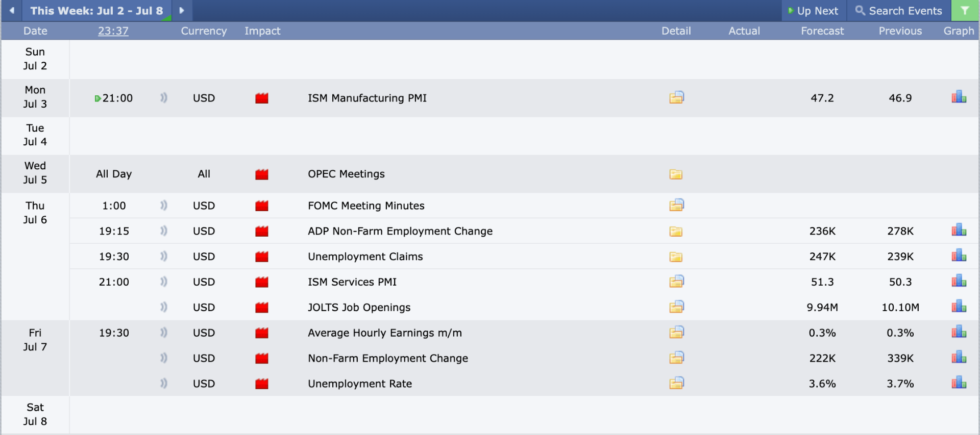Select the Average Hourly Earnings m/m event
The height and width of the screenshot is (435, 980).
[x=385, y=333]
